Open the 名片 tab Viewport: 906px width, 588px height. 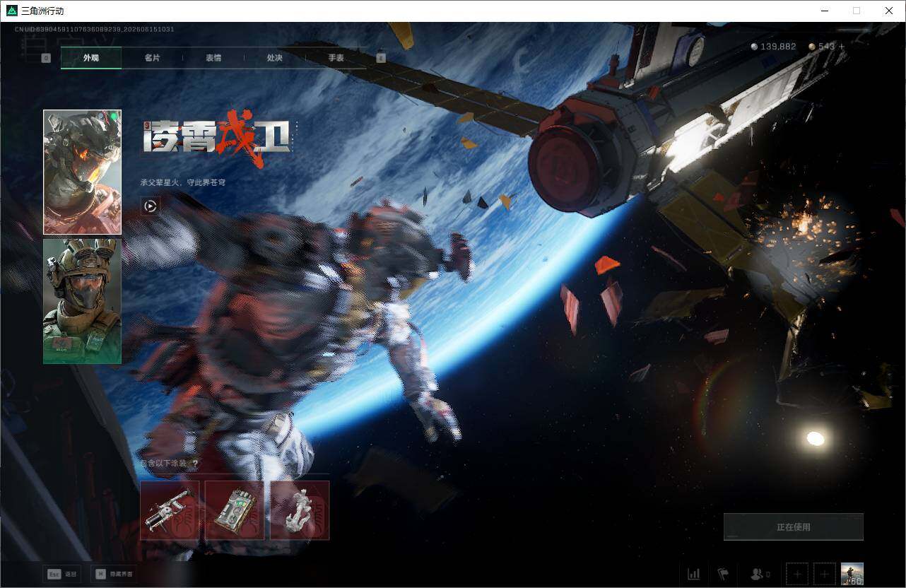[x=152, y=58]
